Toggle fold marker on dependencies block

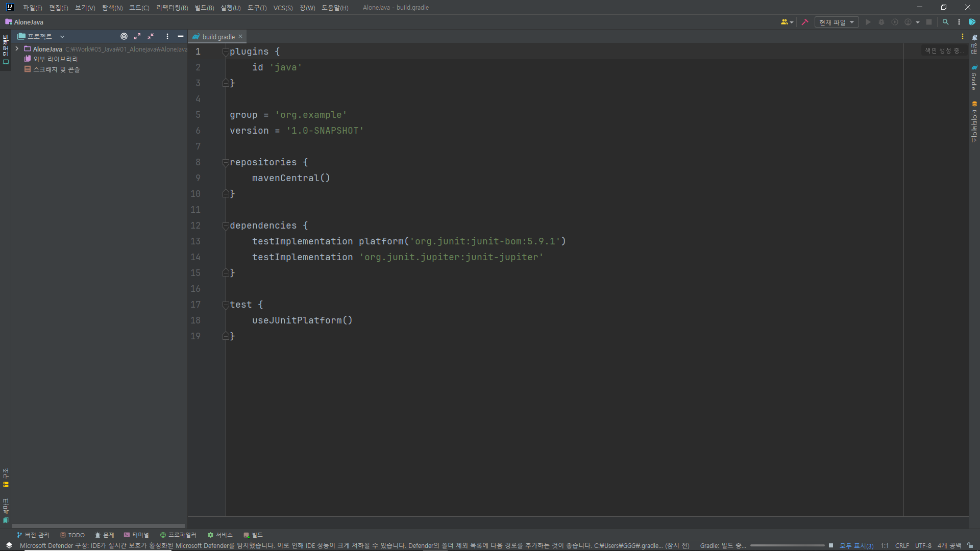(x=225, y=226)
